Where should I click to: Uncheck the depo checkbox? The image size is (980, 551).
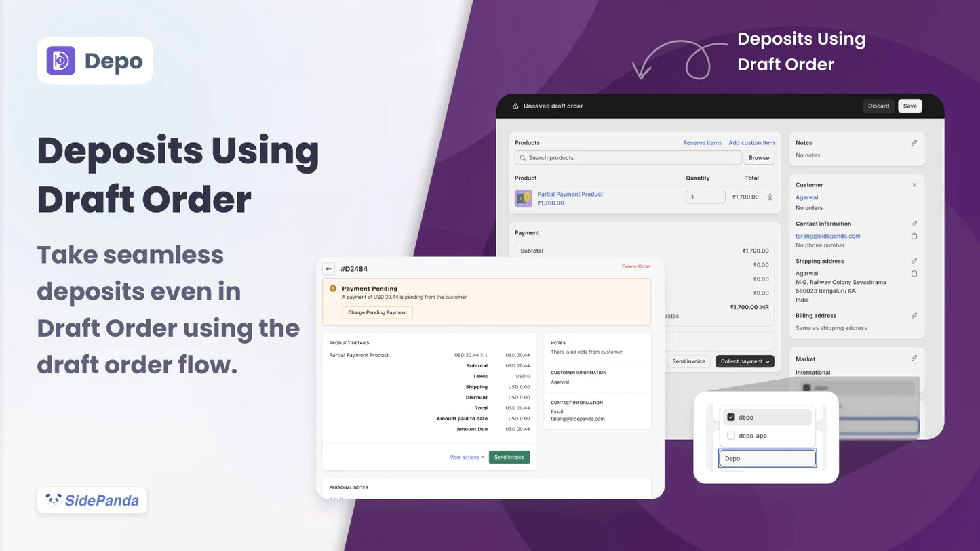(731, 417)
